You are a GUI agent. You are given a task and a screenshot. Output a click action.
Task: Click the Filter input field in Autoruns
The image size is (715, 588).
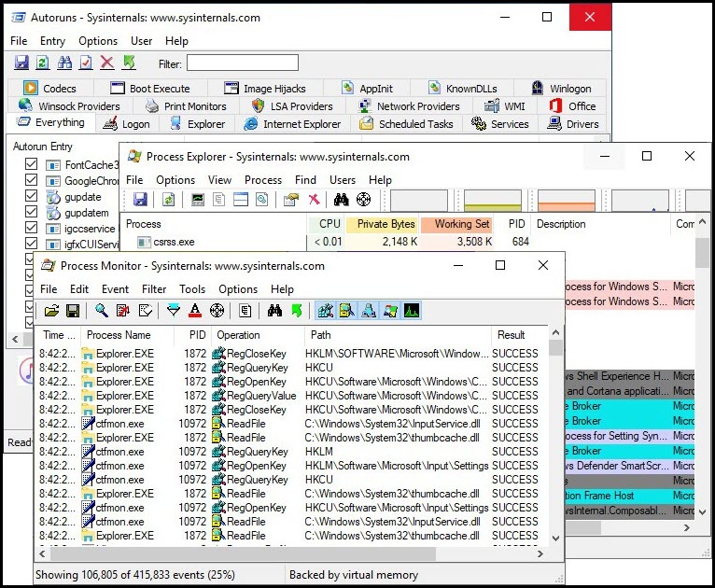[x=243, y=63]
